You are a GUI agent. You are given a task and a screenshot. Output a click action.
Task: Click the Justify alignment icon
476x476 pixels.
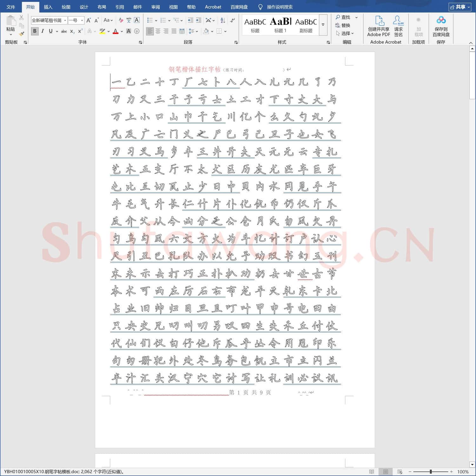point(174,31)
